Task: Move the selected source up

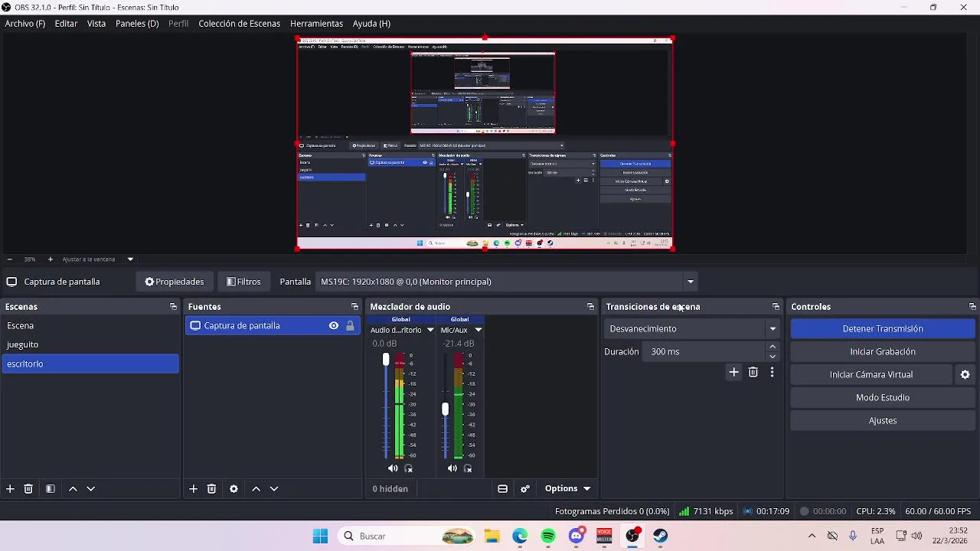Action: (256, 488)
